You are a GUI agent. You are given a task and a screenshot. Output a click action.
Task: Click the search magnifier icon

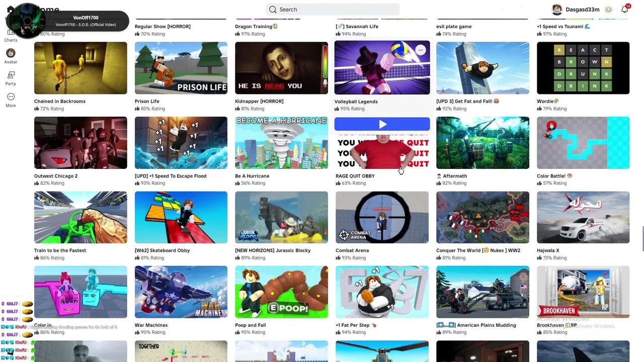(x=273, y=10)
